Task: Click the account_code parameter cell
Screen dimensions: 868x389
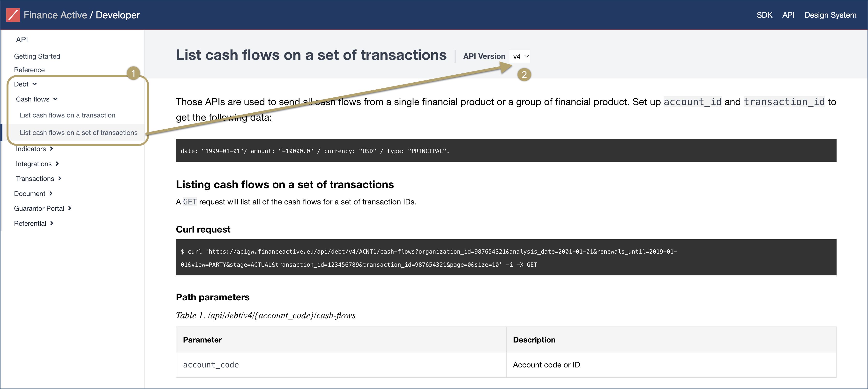Action: 211,365
